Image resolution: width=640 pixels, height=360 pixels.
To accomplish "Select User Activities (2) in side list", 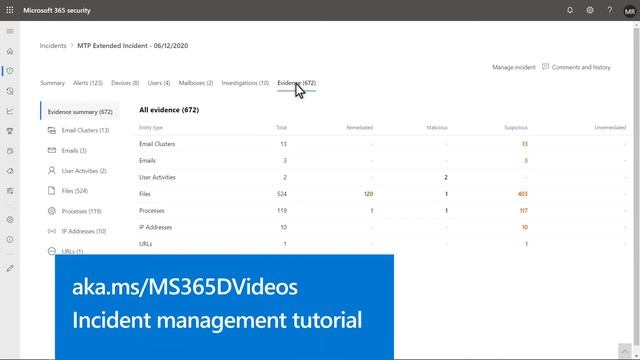I will click(84, 171).
